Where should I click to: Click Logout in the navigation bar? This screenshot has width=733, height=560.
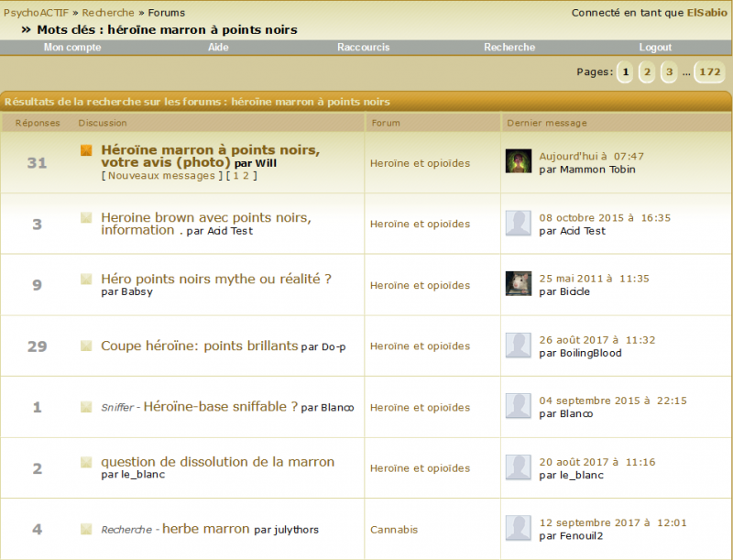(655, 48)
